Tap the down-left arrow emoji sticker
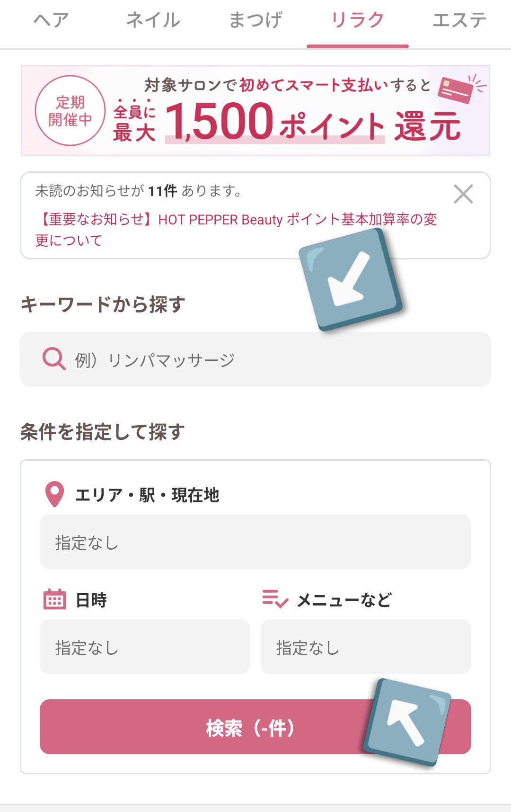This screenshot has width=511, height=812. coord(351,279)
